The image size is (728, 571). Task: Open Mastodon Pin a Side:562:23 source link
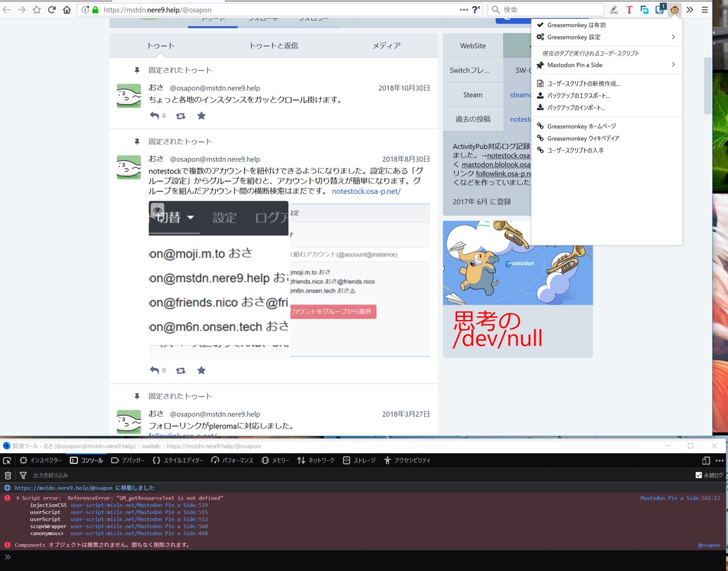680,498
